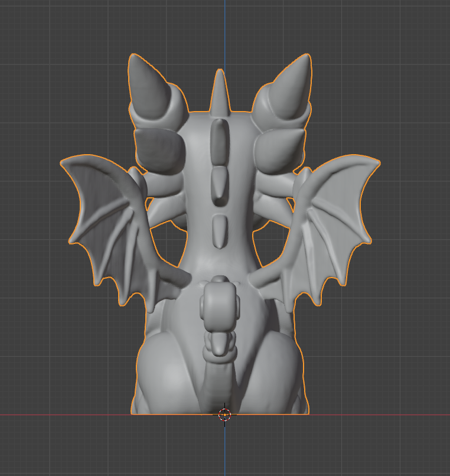Click the curled tail end above the base

coord(220,301)
